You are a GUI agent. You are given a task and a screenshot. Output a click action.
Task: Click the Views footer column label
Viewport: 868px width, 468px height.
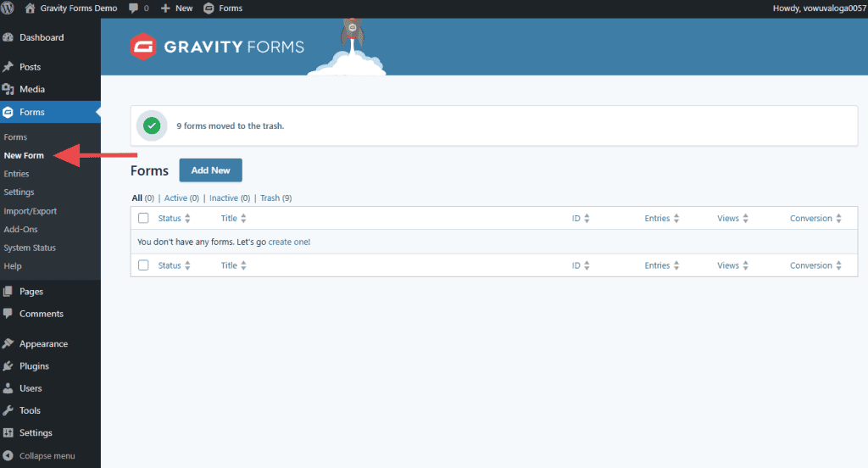728,265
